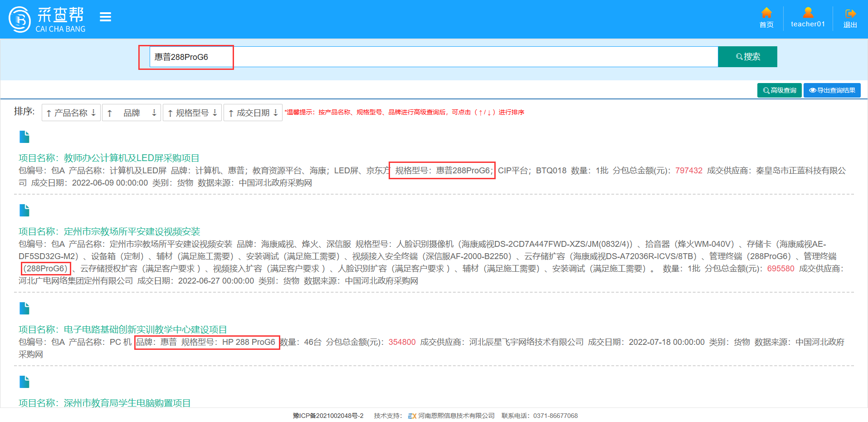Click spec text 惠普288ProG6 in first result
The image size is (868, 422).
463,171
